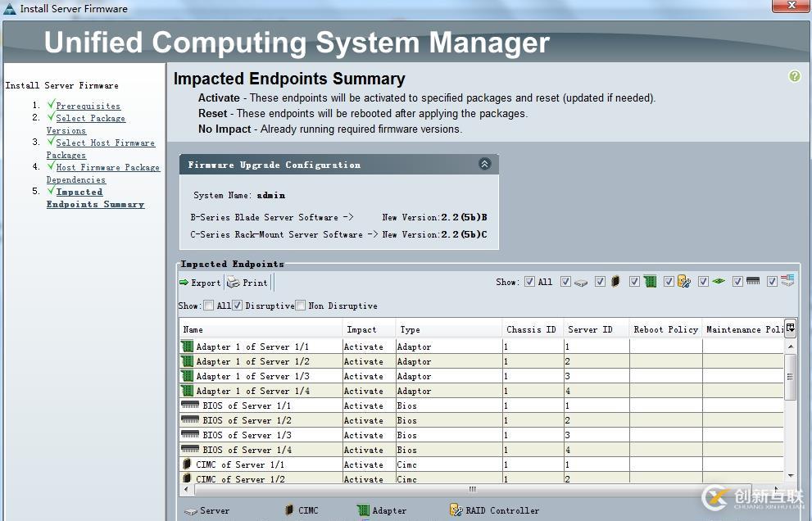Click adapter icon of Adapter 1 of Server 1/1
812x521 pixels.
(x=188, y=346)
